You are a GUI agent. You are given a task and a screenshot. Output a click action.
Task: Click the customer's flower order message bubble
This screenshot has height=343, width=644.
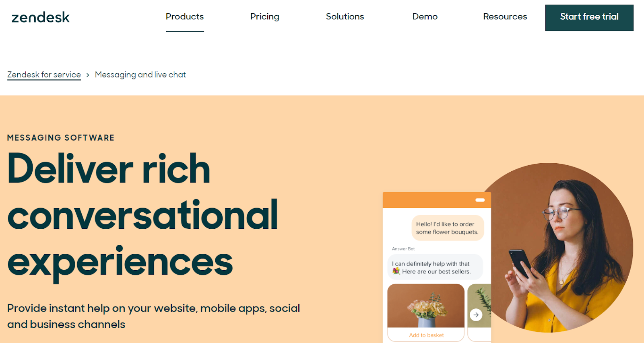click(x=448, y=228)
